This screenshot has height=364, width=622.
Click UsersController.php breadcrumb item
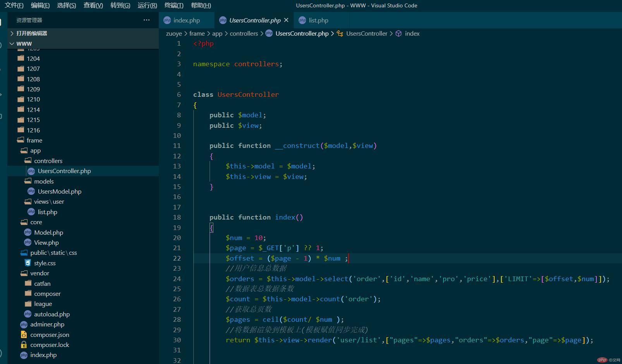[297, 34]
